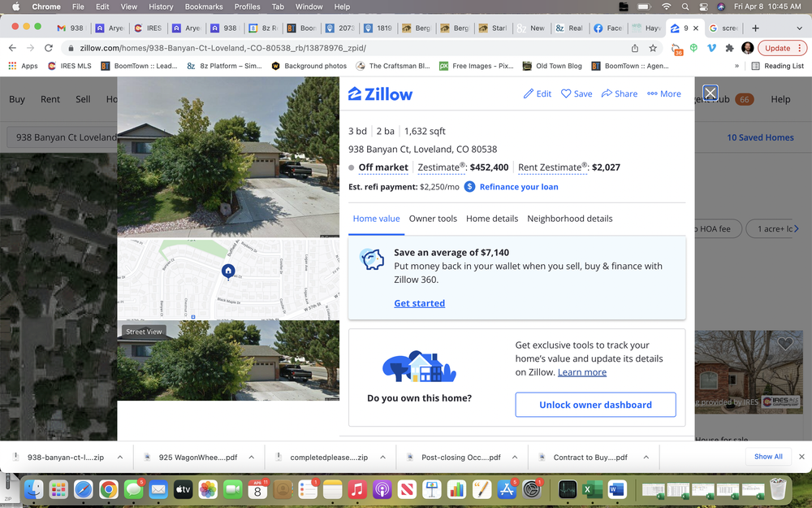Image resolution: width=812 pixels, height=508 pixels.
Task: Open Spotlight search in the menu bar
Action: [685, 7]
